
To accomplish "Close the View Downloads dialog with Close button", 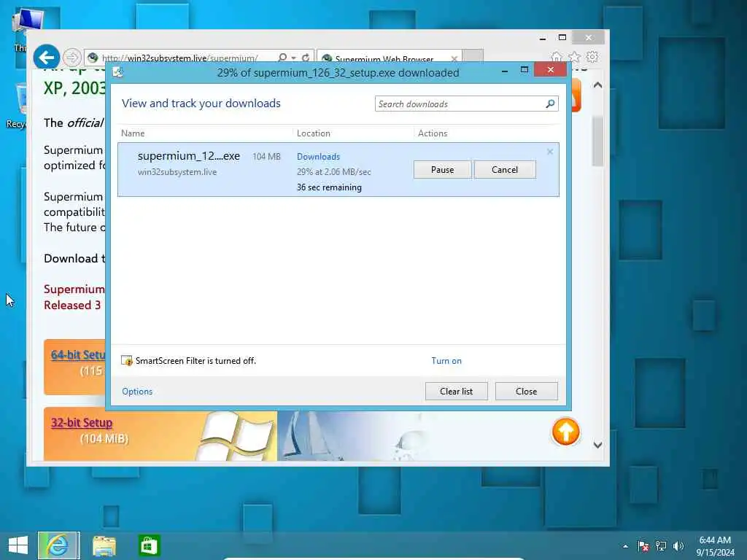I will tap(526, 391).
